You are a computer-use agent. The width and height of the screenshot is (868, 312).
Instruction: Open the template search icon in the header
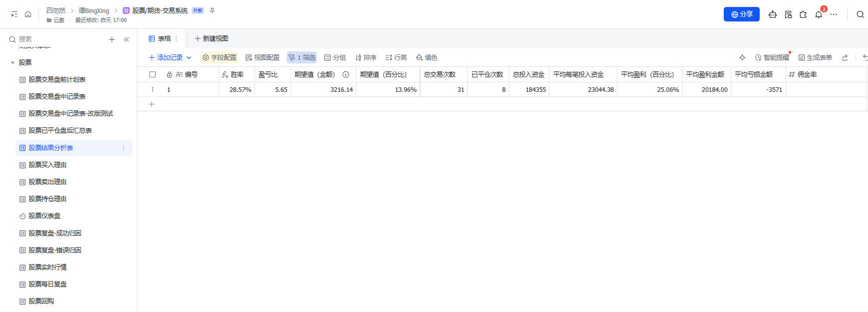click(x=788, y=14)
